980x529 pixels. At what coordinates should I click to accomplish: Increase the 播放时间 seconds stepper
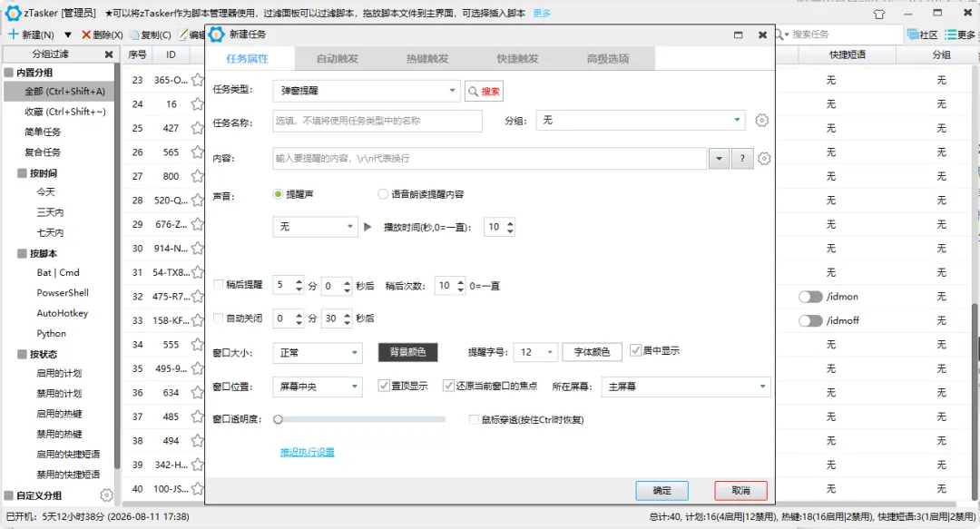511,223
